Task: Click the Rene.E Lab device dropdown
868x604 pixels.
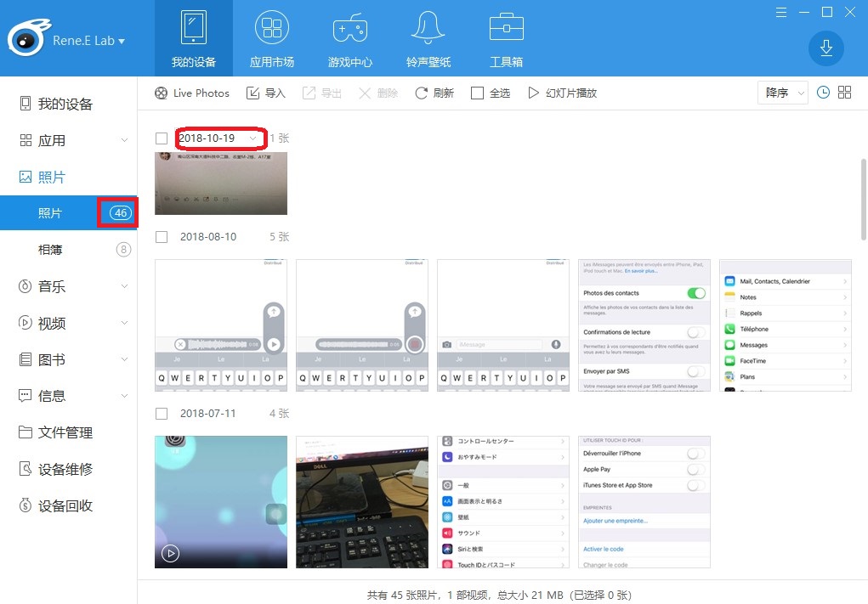Action: pyautogui.click(x=88, y=41)
